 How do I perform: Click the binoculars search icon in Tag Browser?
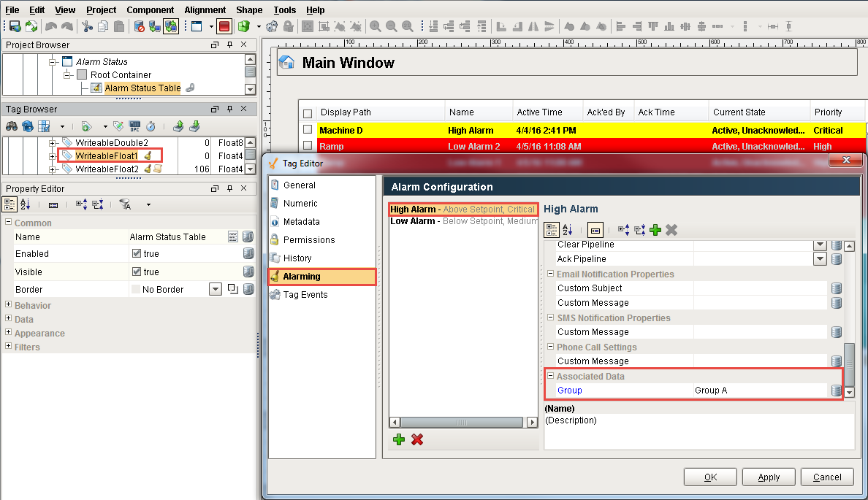pos(12,127)
